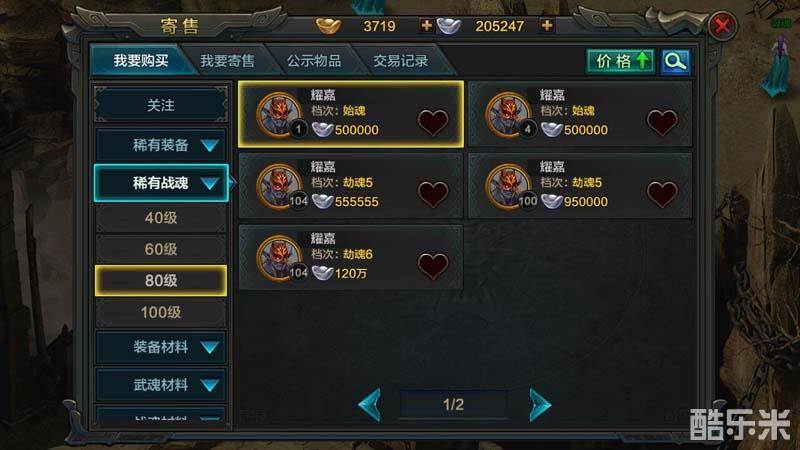Select the 100级 level filter
This screenshot has height=450, width=800.
click(161, 312)
